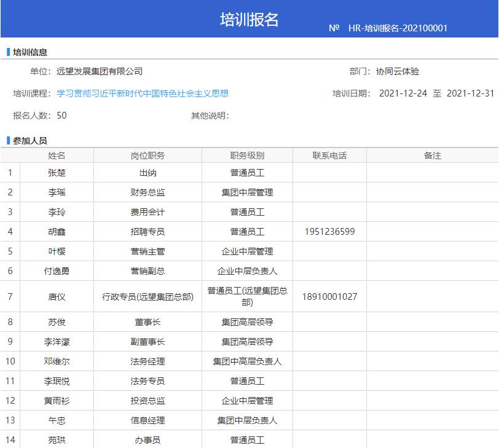
Task: Click the name 李洋濛 in row 9
Action: tap(57, 342)
